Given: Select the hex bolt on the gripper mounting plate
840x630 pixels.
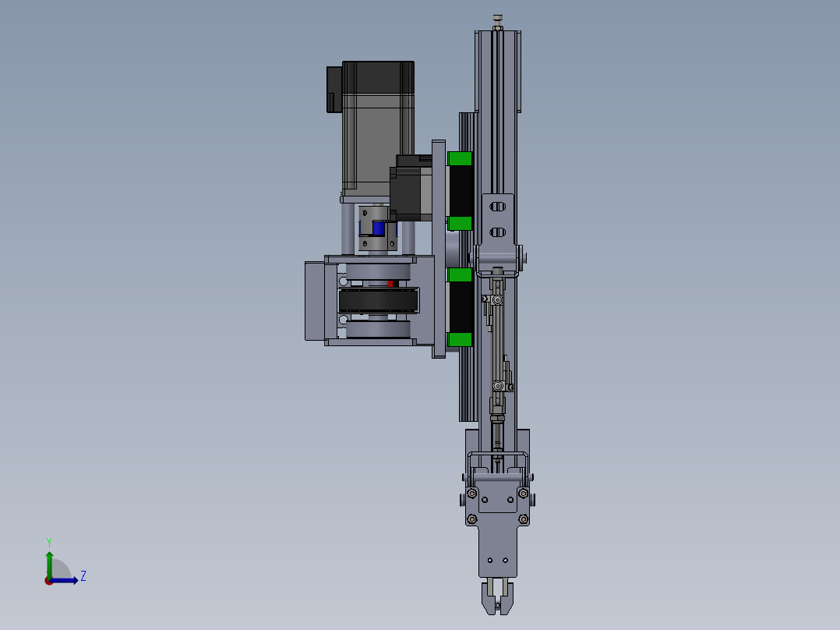Looking at the screenshot, I should (x=471, y=493).
